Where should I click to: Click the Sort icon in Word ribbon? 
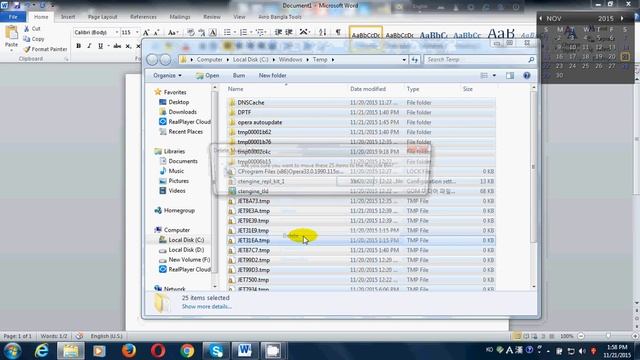point(322,32)
